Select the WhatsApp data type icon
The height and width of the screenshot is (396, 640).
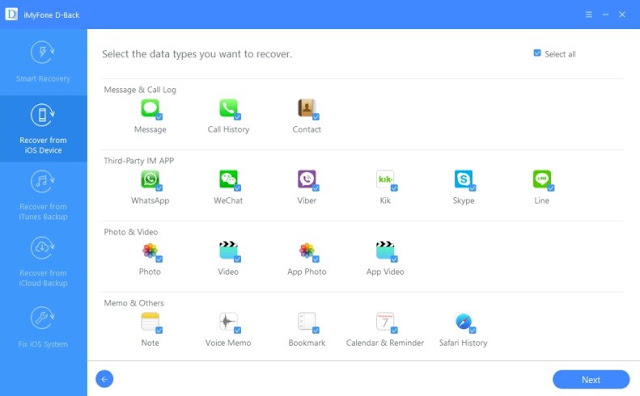tap(150, 179)
